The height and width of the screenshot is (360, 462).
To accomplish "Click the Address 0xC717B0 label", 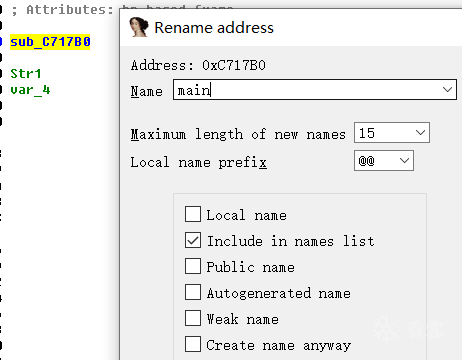I will [x=198, y=65].
